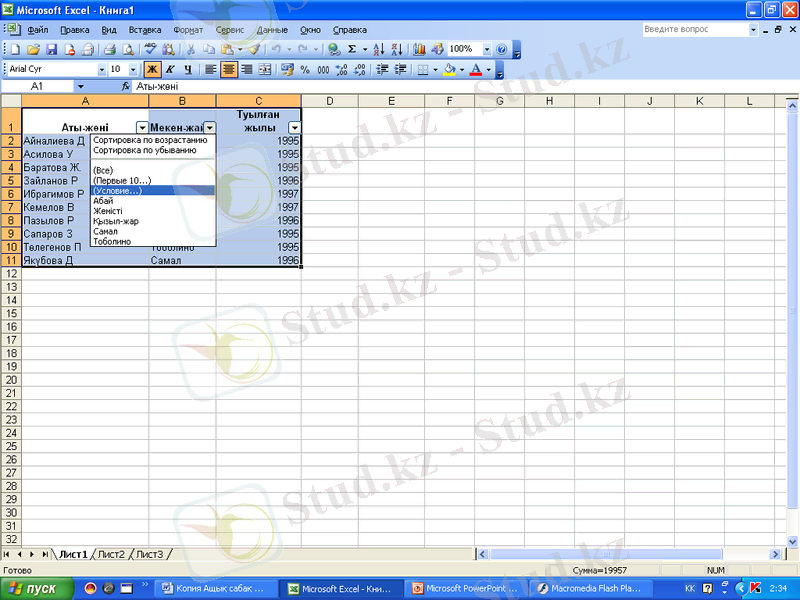Toggle center alignment button
The width and height of the screenshot is (800, 600).
[x=228, y=70]
